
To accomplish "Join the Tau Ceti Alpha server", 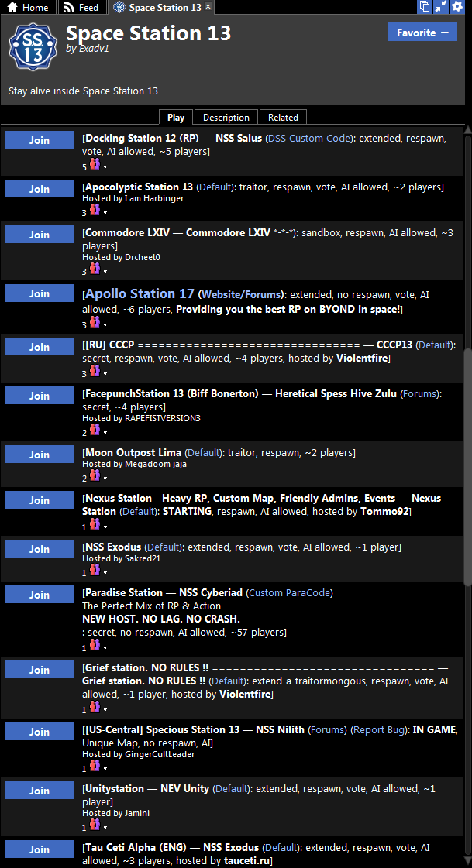I will point(40,849).
